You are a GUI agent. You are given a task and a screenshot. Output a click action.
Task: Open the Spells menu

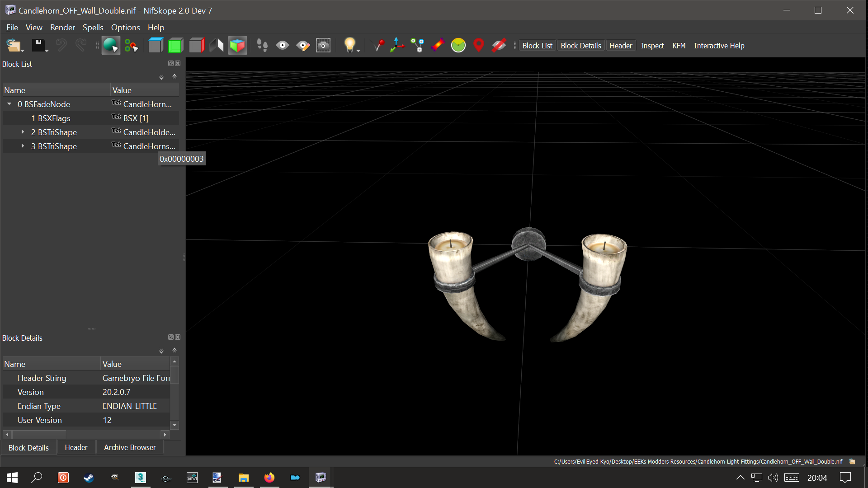point(93,28)
